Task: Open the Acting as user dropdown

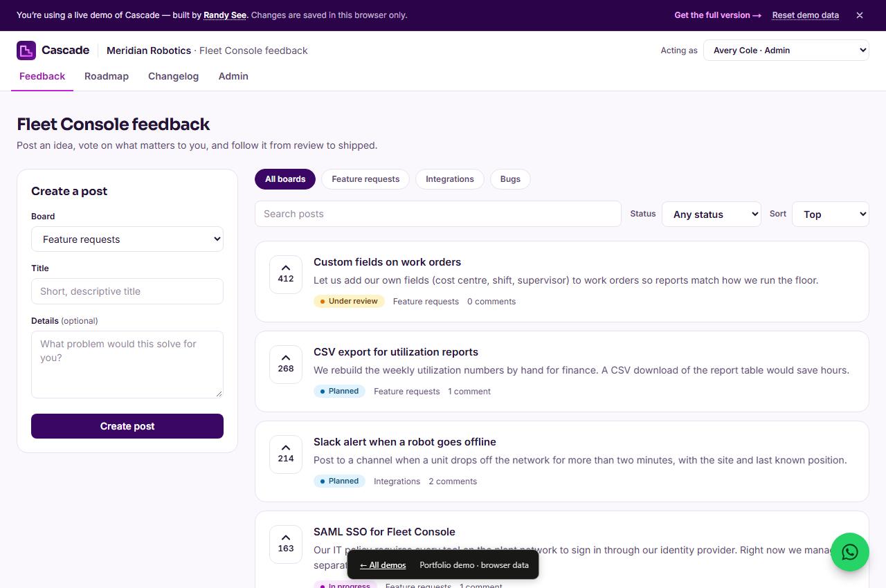Action: 786,50
